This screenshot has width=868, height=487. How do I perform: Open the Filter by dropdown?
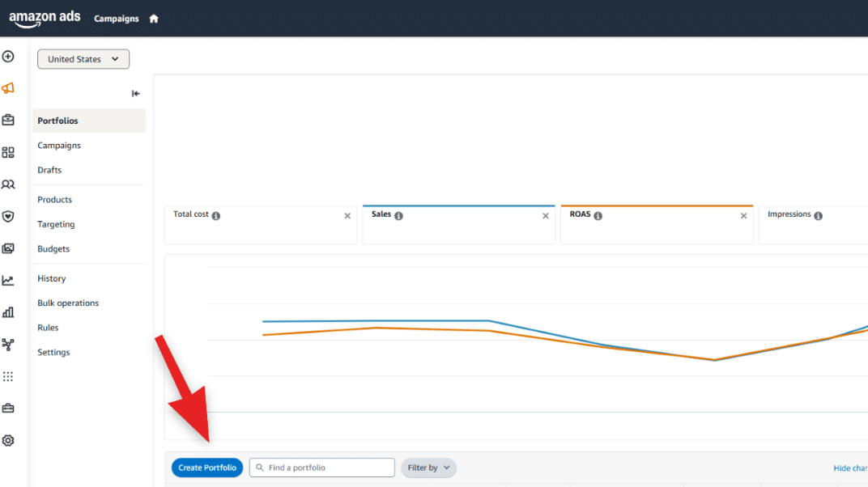[x=428, y=468]
